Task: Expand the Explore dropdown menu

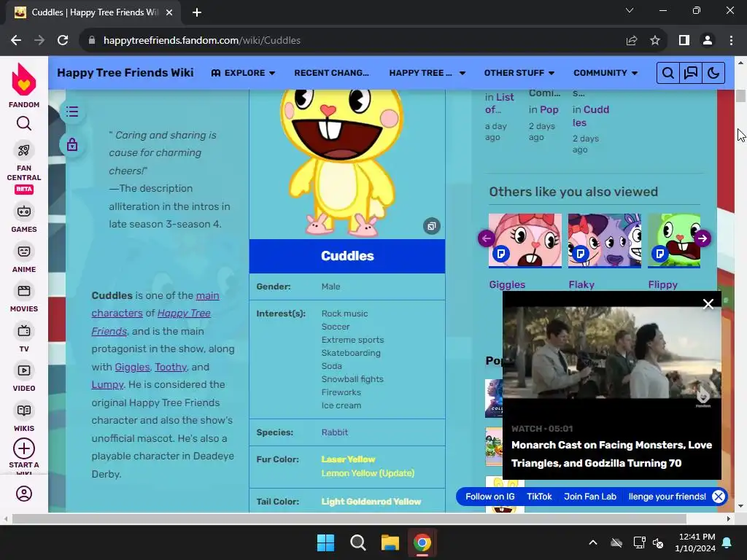Action: [243, 73]
